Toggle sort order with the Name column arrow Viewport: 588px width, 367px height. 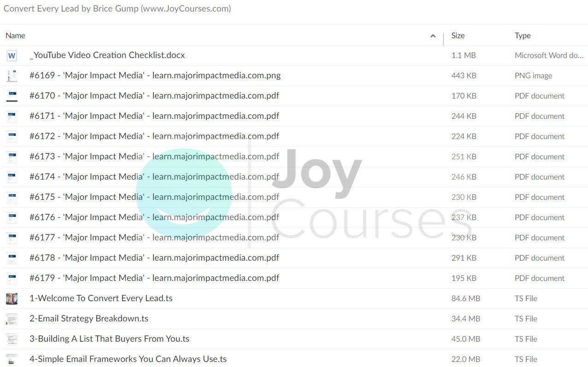click(433, 36)
